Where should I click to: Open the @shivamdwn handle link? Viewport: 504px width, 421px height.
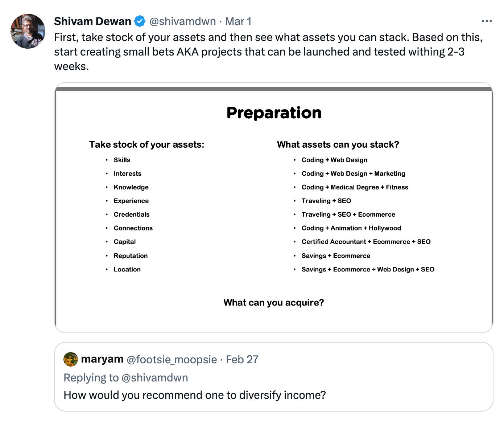point(183,21)
